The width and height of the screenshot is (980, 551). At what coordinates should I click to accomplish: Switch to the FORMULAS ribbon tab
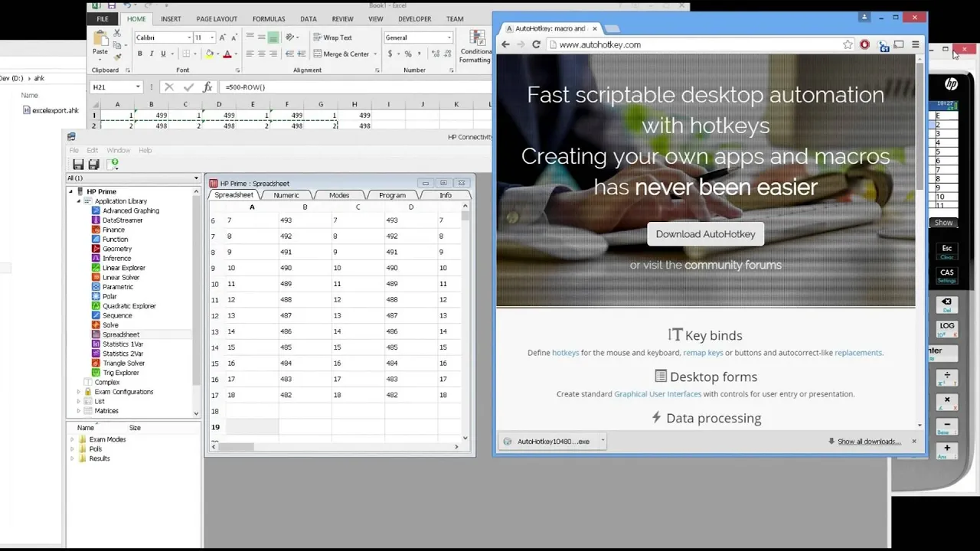point(269,18)
